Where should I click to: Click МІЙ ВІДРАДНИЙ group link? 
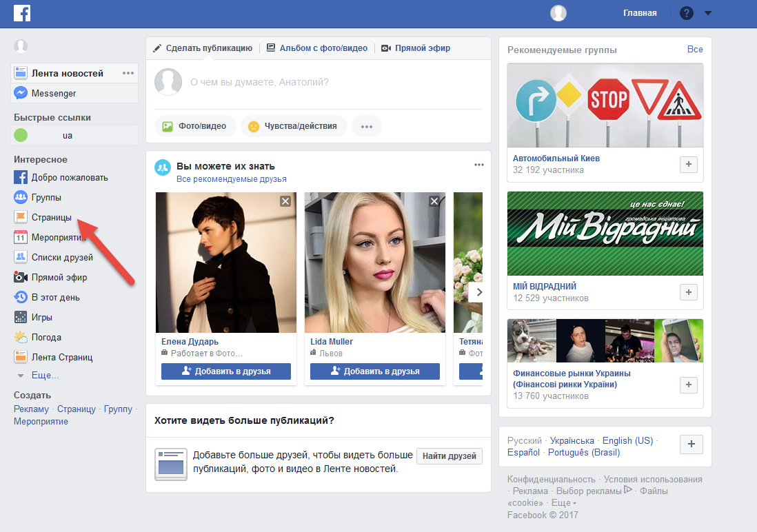tap(545, 286)
